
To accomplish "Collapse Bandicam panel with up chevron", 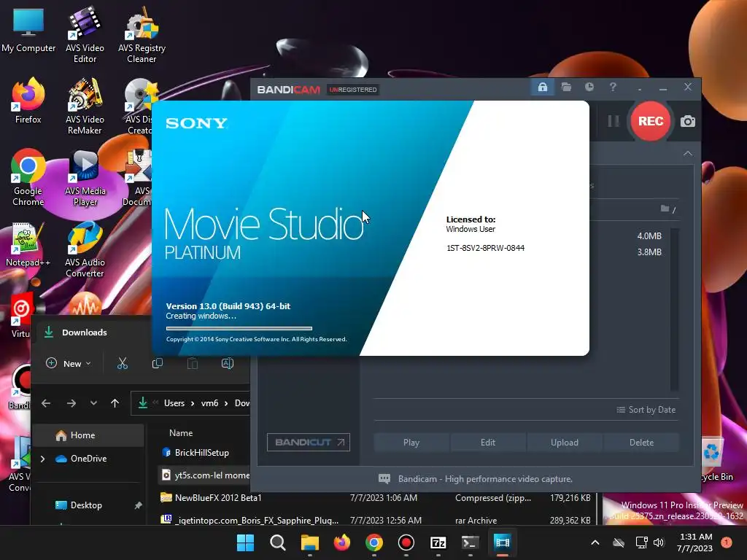I will [687, 154].
